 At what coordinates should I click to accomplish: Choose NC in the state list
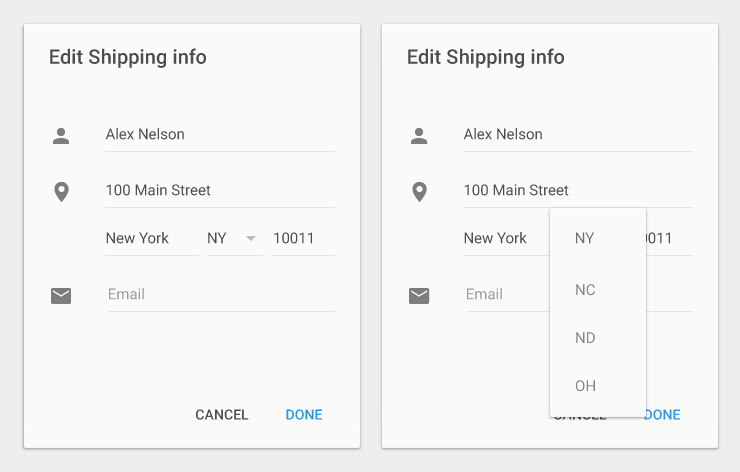tap(585, 290)
